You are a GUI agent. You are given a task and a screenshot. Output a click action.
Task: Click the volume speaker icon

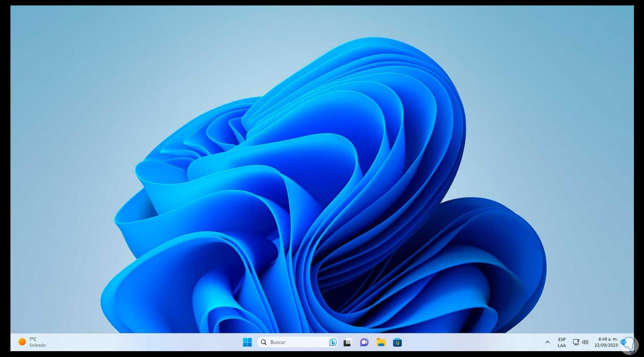pyautogui.click(x=585, y=342)
